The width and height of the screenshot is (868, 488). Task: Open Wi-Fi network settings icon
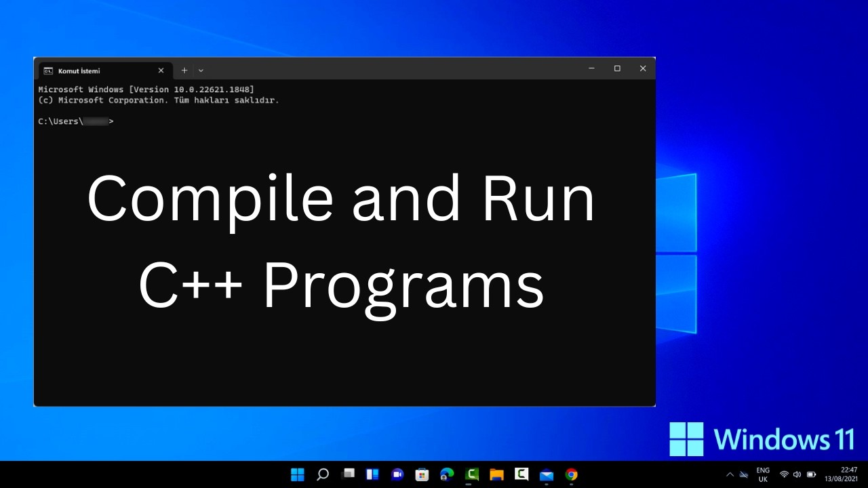tap(784, 474)
